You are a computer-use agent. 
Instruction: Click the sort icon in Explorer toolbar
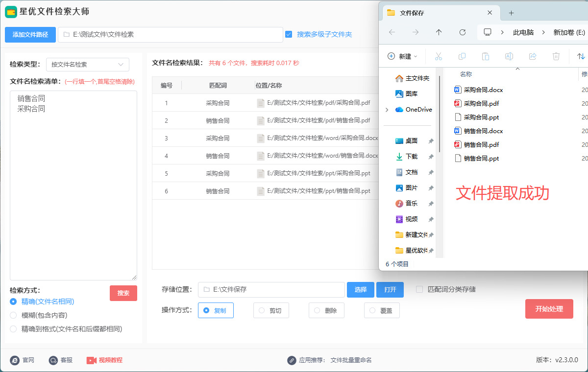(581, 56)
